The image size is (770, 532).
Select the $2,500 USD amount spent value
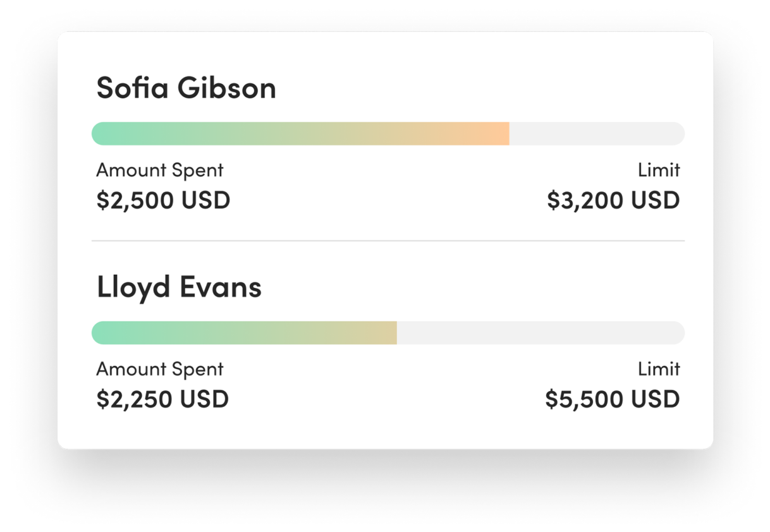[163, 200]
